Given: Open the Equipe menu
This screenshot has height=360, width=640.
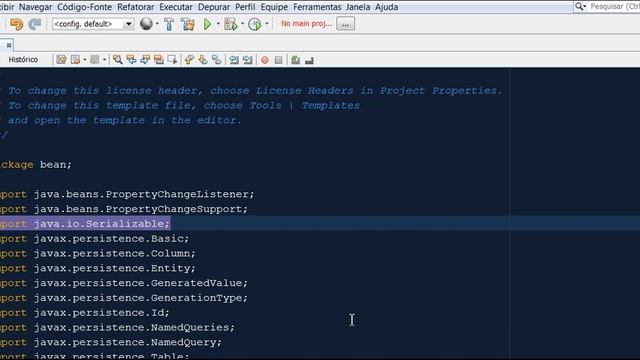Looking at the screenshot, I should [x=274, y=7].
